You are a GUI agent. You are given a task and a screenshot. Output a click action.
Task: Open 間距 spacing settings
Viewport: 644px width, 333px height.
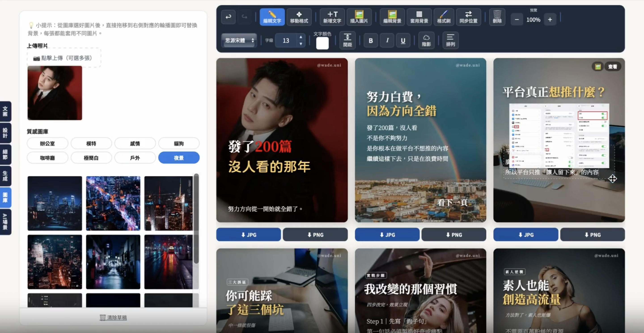347,40
